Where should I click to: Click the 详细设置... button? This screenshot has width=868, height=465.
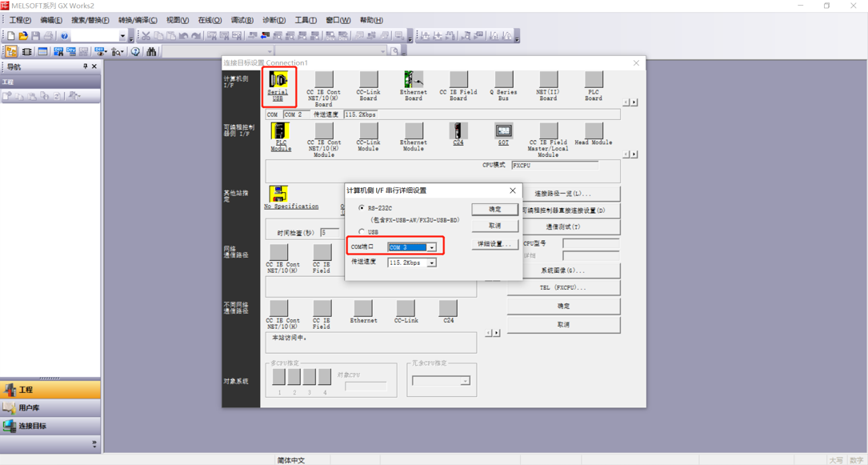[x=495, y=244]
